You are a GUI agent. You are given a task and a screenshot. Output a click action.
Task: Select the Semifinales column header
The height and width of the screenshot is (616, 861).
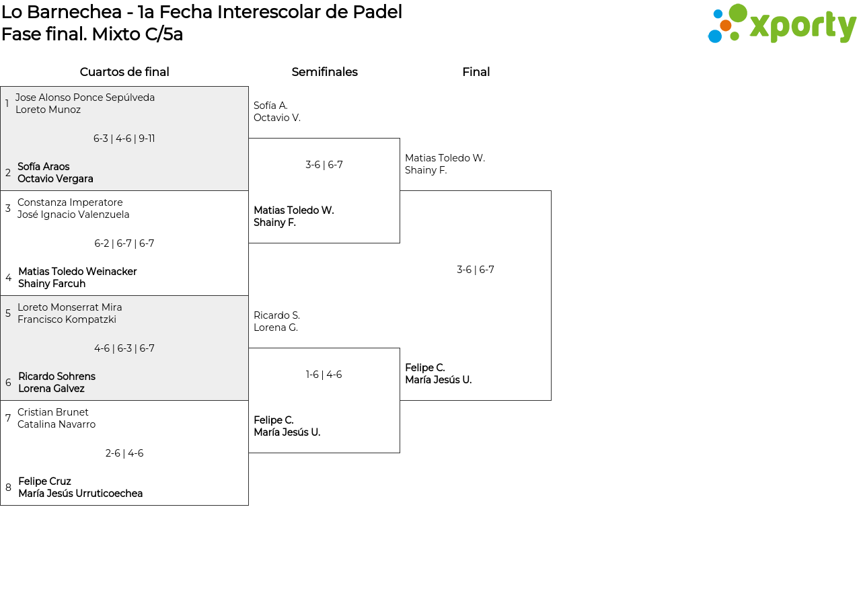tap(324, 72)
